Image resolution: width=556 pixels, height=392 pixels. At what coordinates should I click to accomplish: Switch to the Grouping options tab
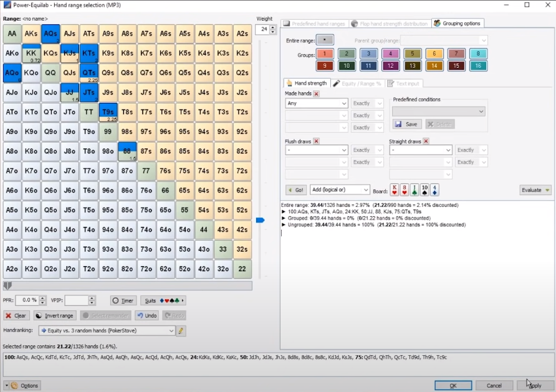(458, 24)
